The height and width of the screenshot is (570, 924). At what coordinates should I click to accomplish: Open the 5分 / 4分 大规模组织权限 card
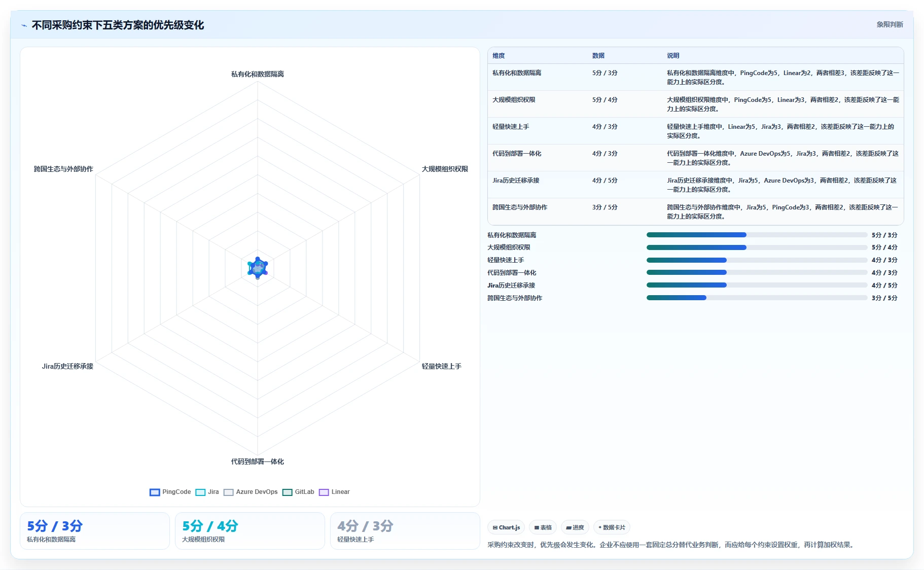(x=250, y=531)
